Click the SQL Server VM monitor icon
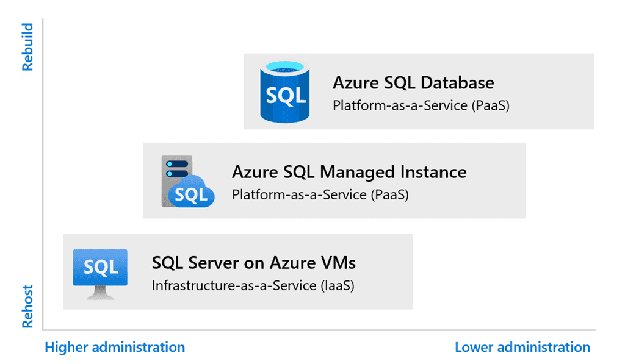625x364 pixels. (x=100, y=274)
